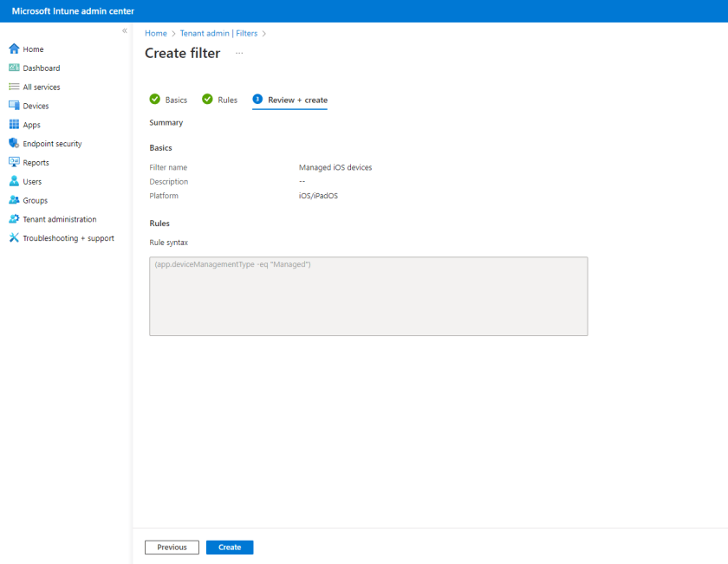Open All services in the sidebar
The height and width of the screenshot is (564, 728).
(42, 88)
